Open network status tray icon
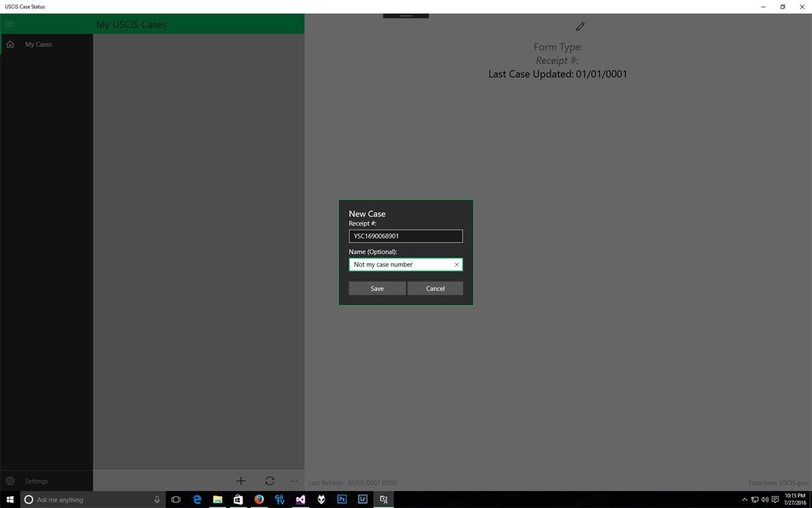The width and height of the screenshot is (812, 508). point(754,500)
